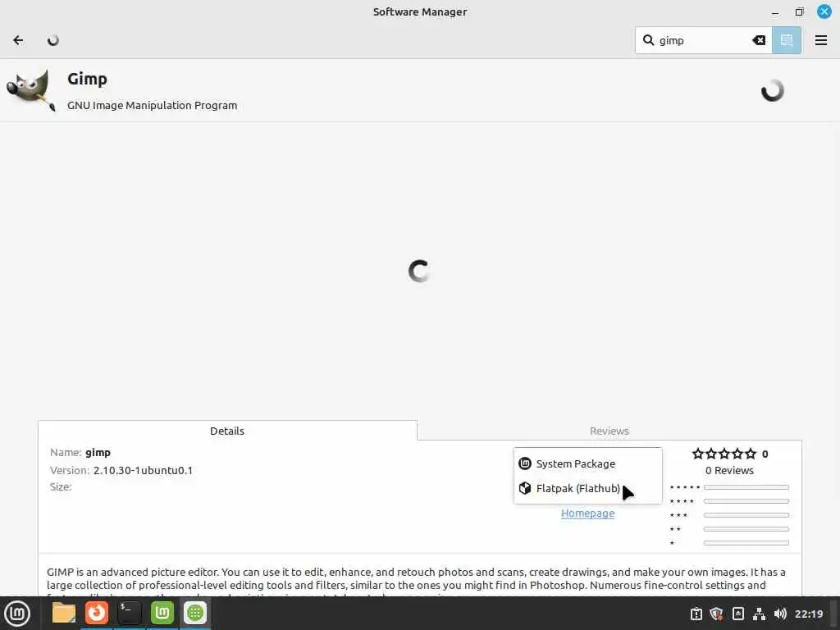This screenshot has height=630, width=840.
Task: Clear the gimp search text
Action: click(x=759, y=40)
